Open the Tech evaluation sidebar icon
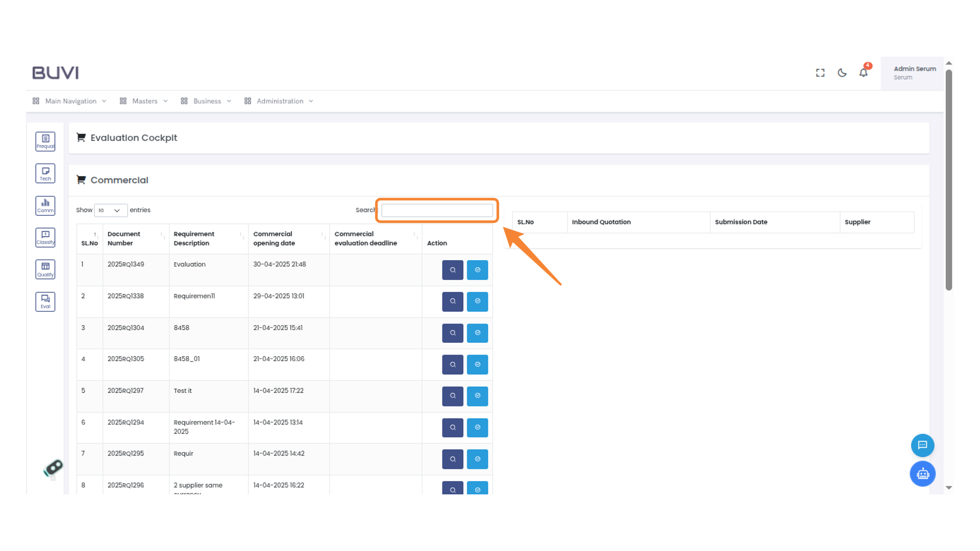This screenshot has width=980, height=551. click(45, 173)
